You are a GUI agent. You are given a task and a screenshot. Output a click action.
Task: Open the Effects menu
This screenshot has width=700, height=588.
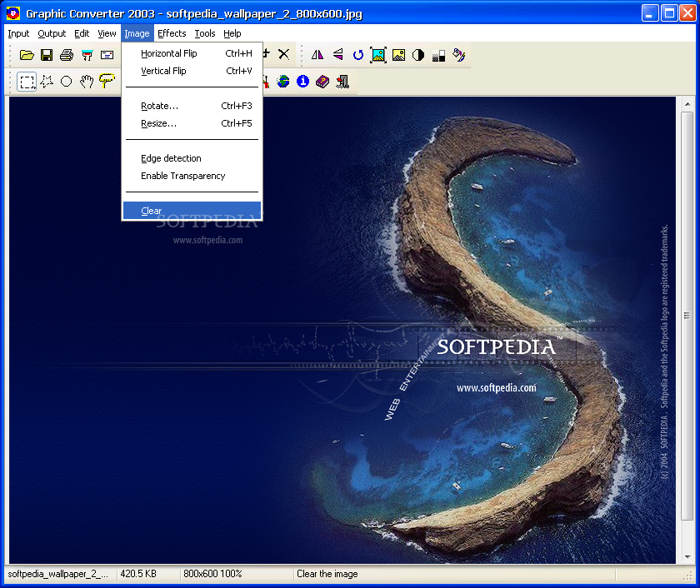172,33
